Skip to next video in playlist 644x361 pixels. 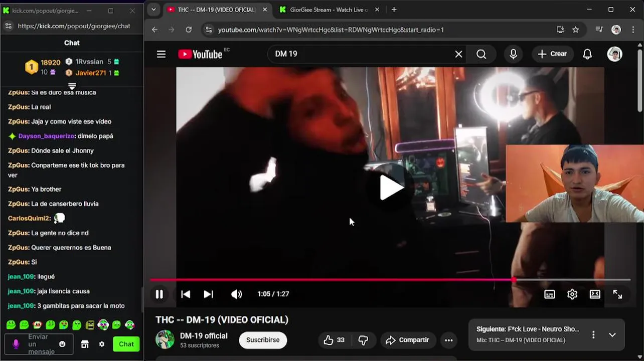tap(209, 294)
